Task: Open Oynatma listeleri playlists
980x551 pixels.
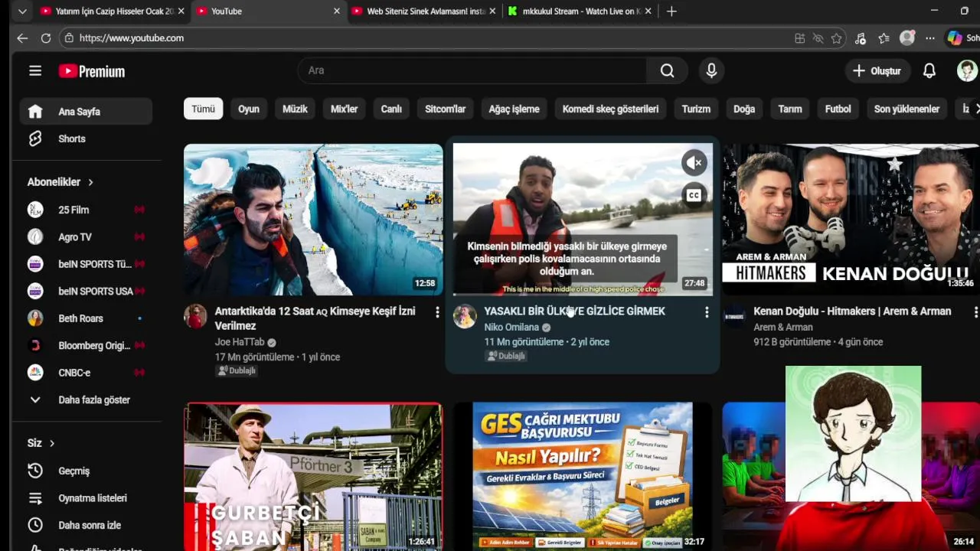Action: [86, 498]
